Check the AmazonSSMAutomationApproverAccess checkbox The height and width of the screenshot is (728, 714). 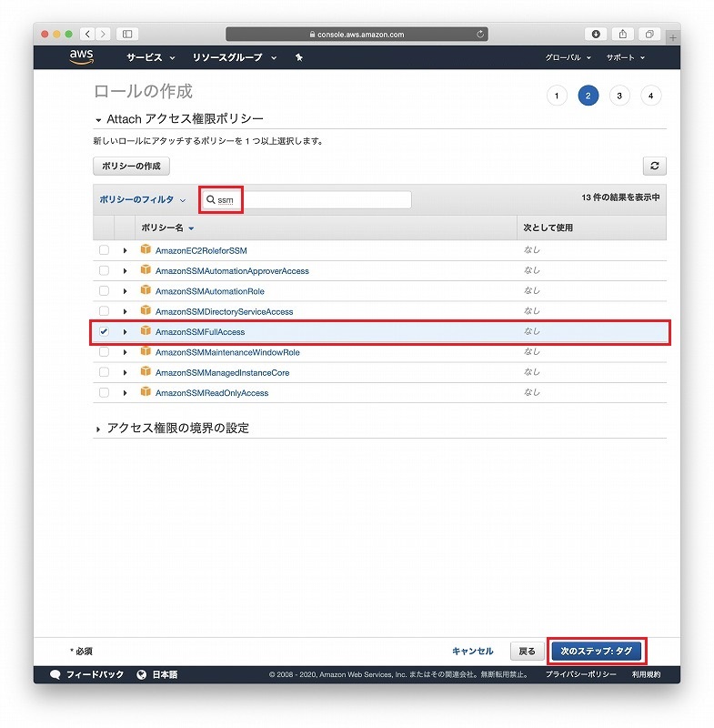click(x=104, y=270)
